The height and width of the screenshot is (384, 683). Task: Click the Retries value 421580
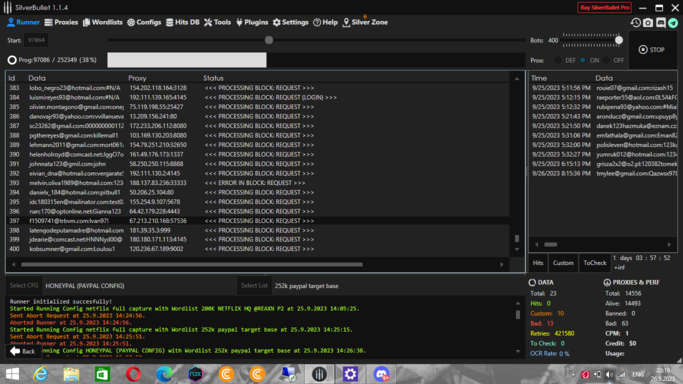click(x=564, y=333)
